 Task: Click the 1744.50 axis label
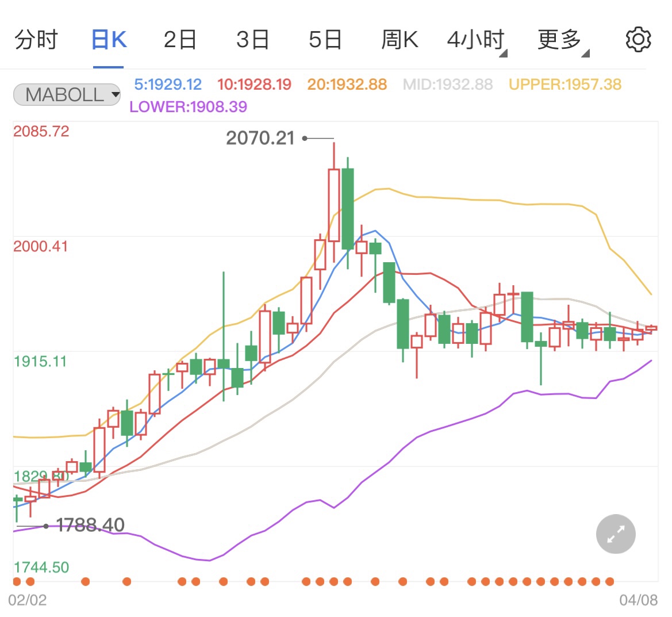click(41, 568)
